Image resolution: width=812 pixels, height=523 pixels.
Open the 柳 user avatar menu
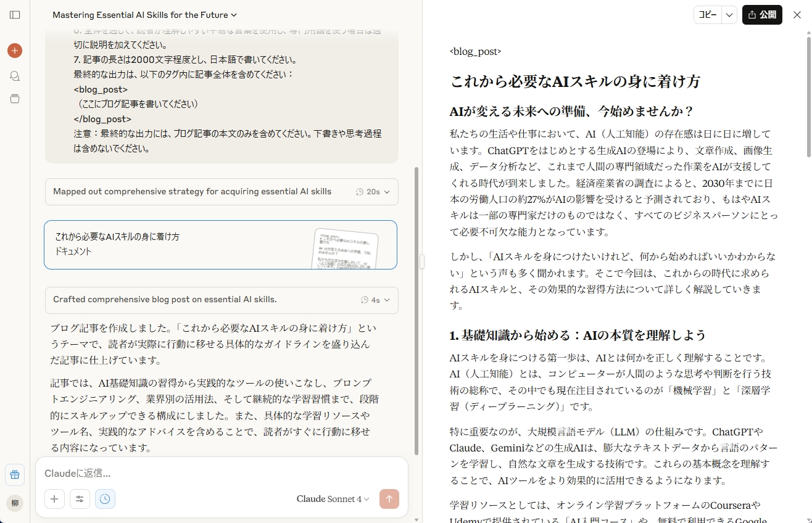15,503
